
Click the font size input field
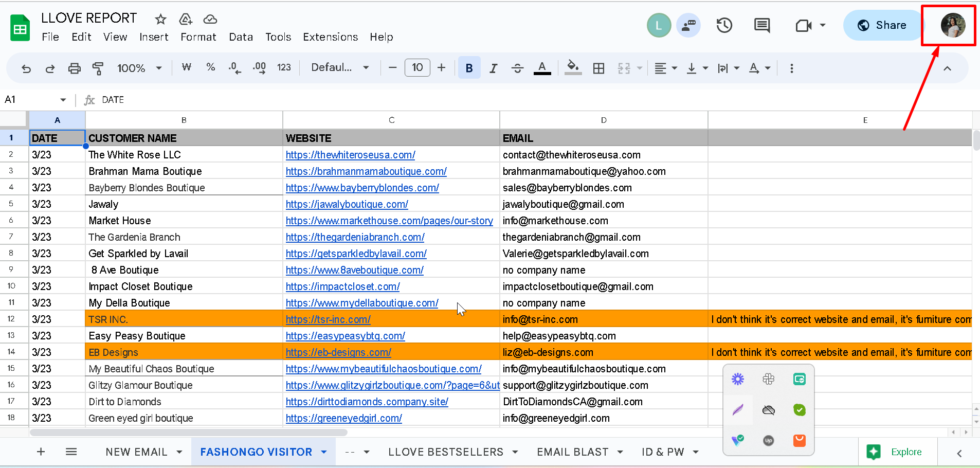418,68
